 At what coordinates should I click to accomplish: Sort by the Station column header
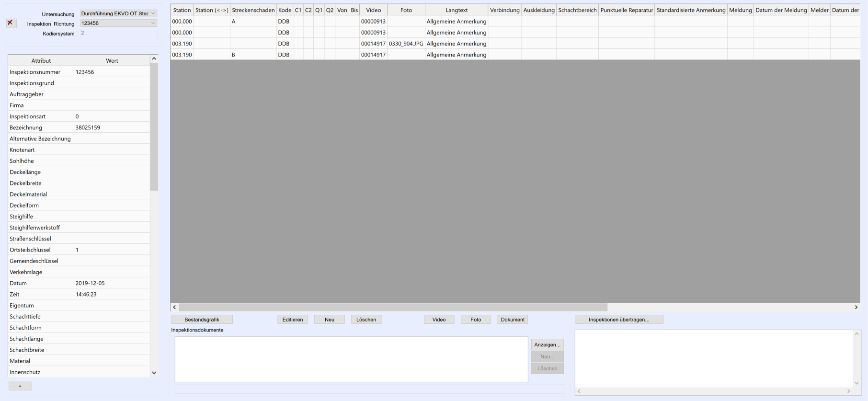[182, 10]
